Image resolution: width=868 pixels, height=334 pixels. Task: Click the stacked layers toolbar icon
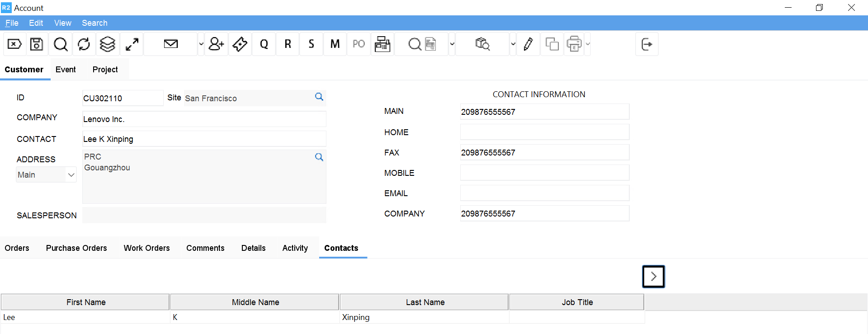108,44
